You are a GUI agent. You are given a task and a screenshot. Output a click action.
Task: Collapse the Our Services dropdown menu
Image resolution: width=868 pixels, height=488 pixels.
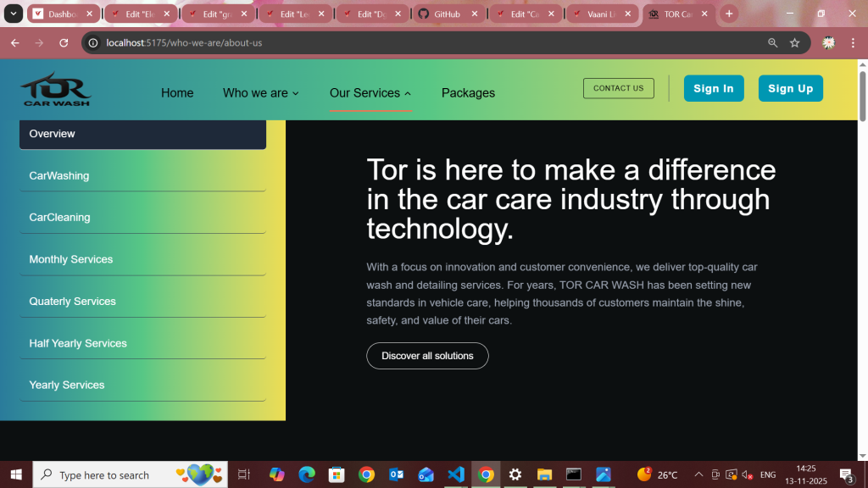[x=370, y=93]
